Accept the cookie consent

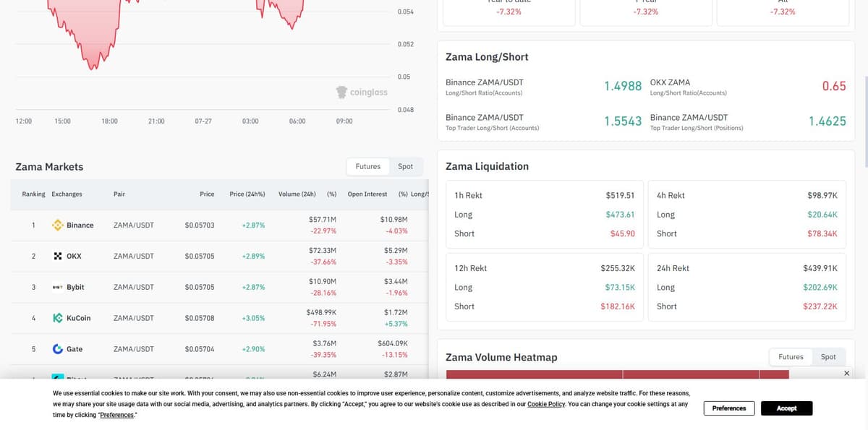[x=786, y=408]
